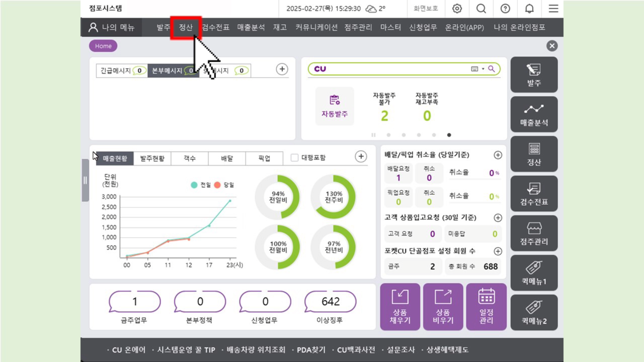Toggle the 대행포함 checkbox

tap(294, 158)
